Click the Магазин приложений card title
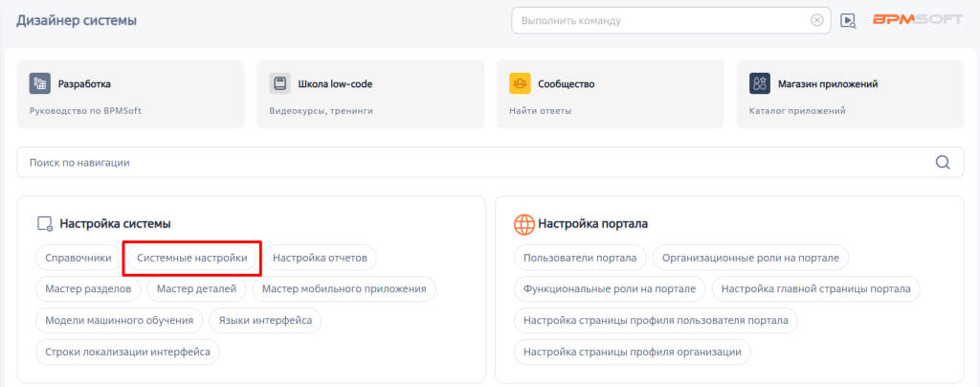980x387 pixels. [x=828, y=83]
